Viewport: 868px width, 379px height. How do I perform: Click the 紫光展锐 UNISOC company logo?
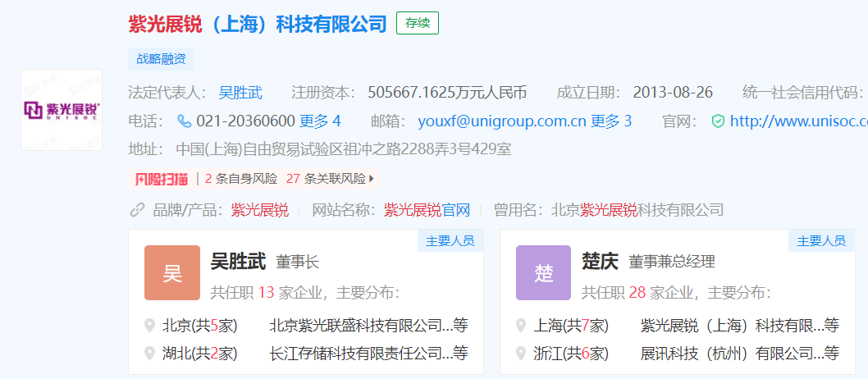click(62, 110)
